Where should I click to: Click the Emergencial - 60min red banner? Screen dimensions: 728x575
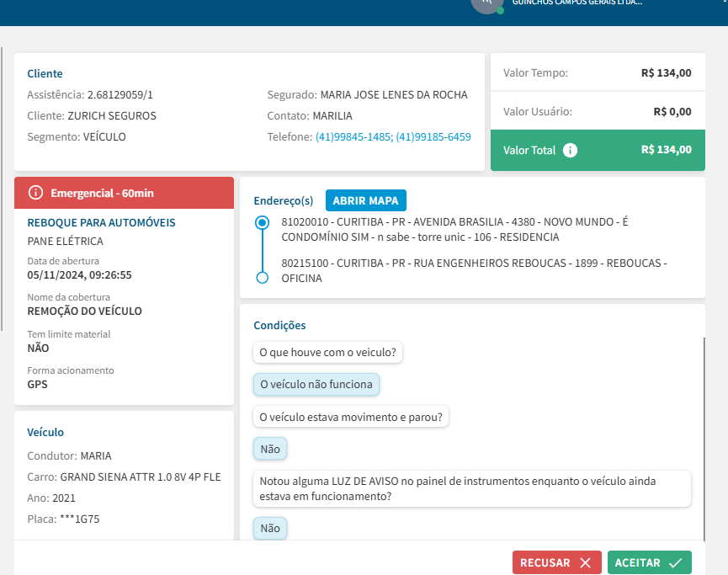124,193
